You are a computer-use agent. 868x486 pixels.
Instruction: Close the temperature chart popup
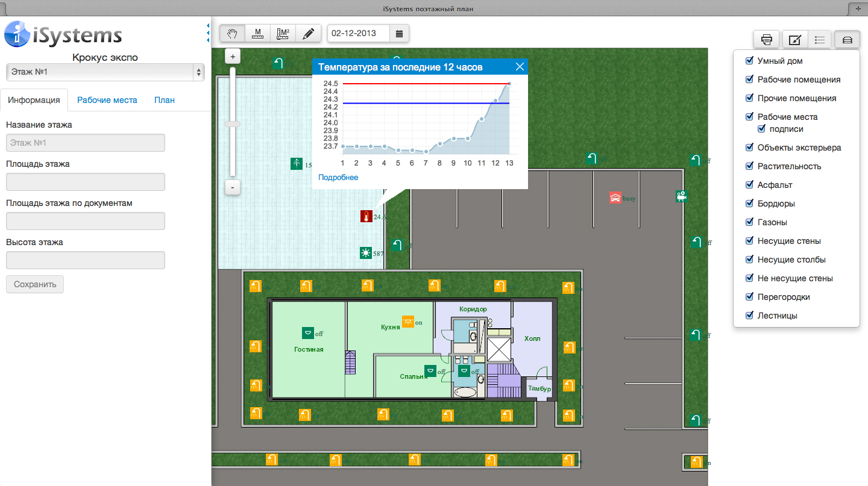(x=520, y=67)
